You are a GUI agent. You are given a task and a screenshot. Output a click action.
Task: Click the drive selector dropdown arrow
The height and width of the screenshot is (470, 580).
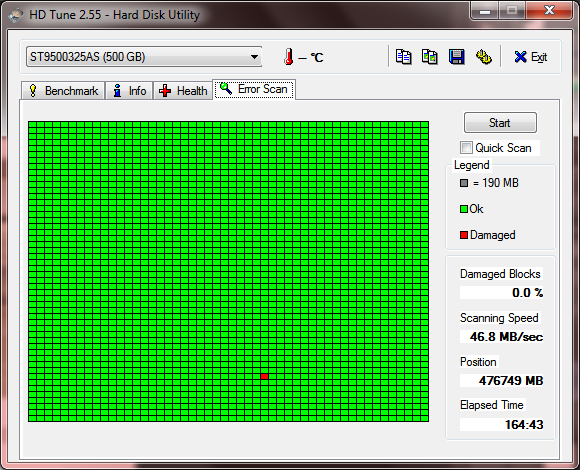[254, 57]
